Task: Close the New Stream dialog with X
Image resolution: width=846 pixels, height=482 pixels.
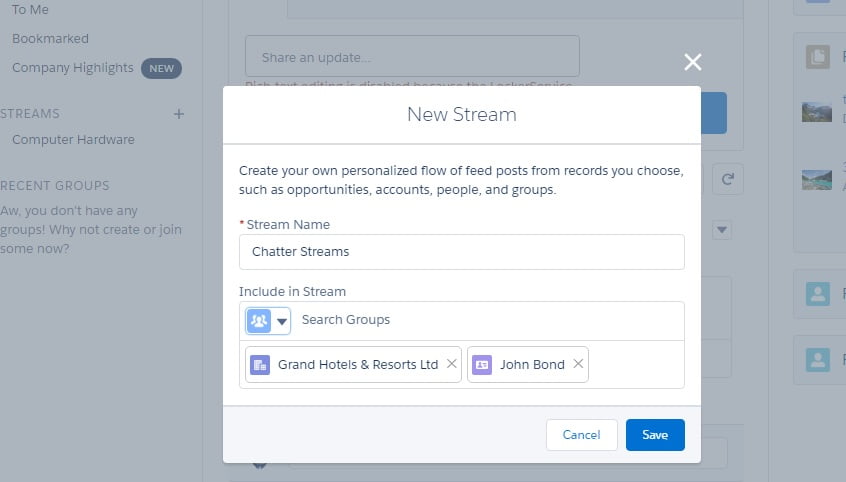Action: pos(693,62)
